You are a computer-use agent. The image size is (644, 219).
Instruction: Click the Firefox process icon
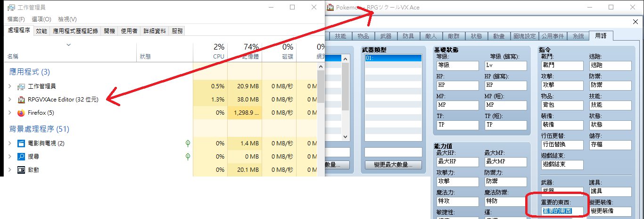[x=21, y=113]
